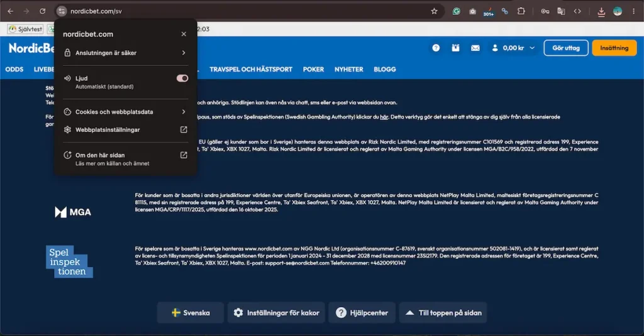
Task: Click the blue chain link extension icon
Action: (x=505, y=11)
